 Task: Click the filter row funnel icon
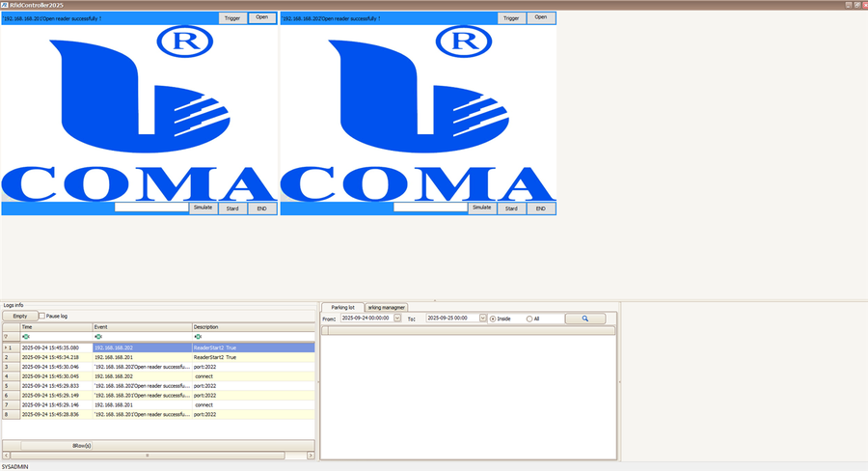[x=6, y=336]
